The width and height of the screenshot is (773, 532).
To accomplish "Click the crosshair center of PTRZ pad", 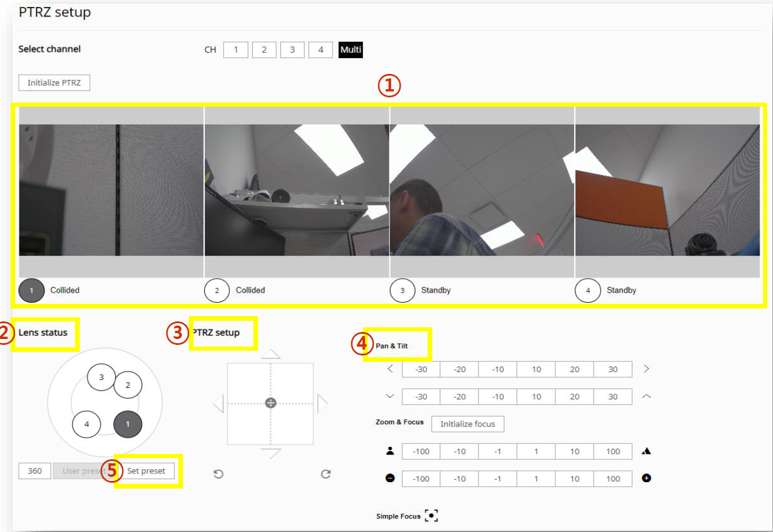I will pyautogui.click(x=270, y=403).
